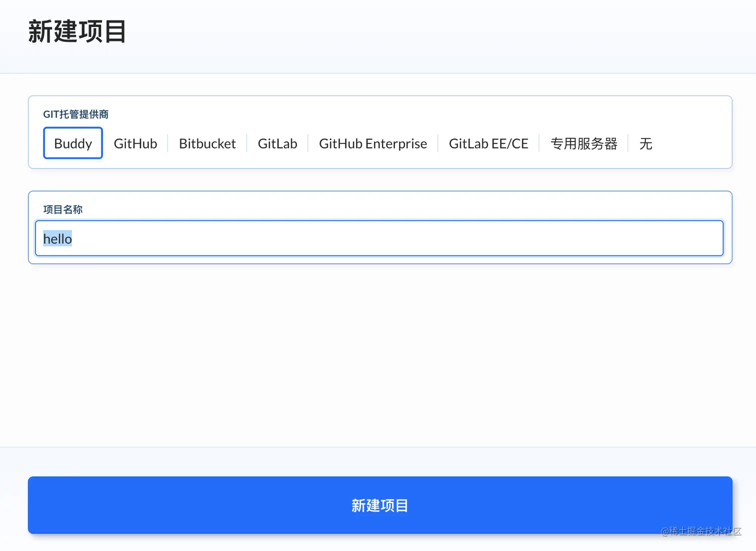The width and height of the screenshot is (756, 551).
Task: Select 无 for no Git provider
Action: click(x=645, y=143)
